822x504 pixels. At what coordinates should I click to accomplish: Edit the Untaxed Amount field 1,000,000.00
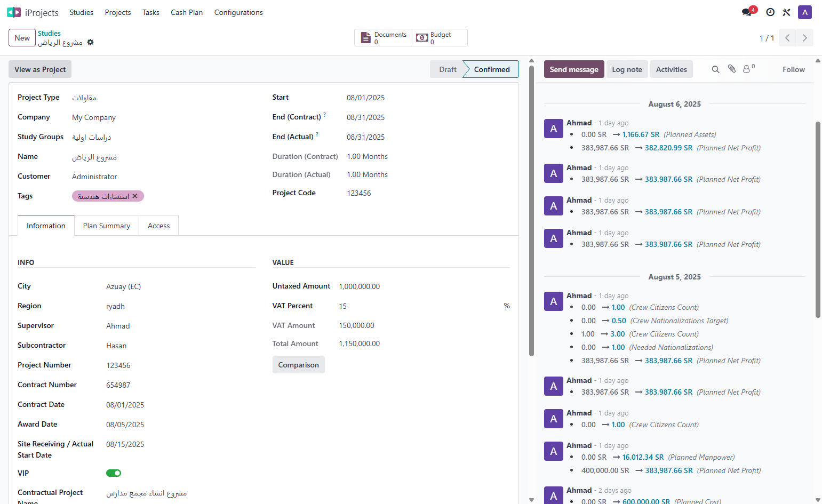coord(424,286)
